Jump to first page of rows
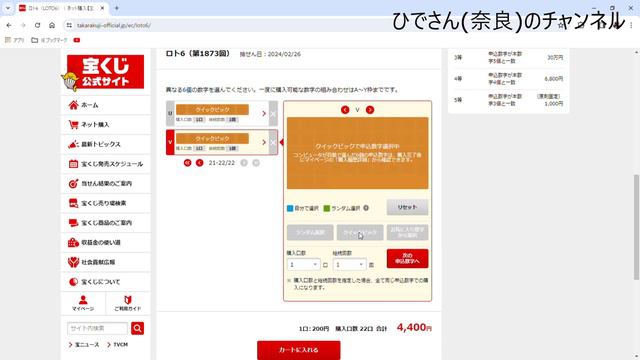The image size is (640, 360). coord(187,163)
